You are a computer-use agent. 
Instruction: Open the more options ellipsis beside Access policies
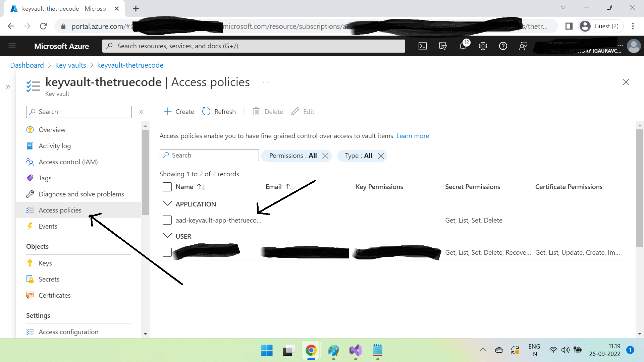[266, 82]
